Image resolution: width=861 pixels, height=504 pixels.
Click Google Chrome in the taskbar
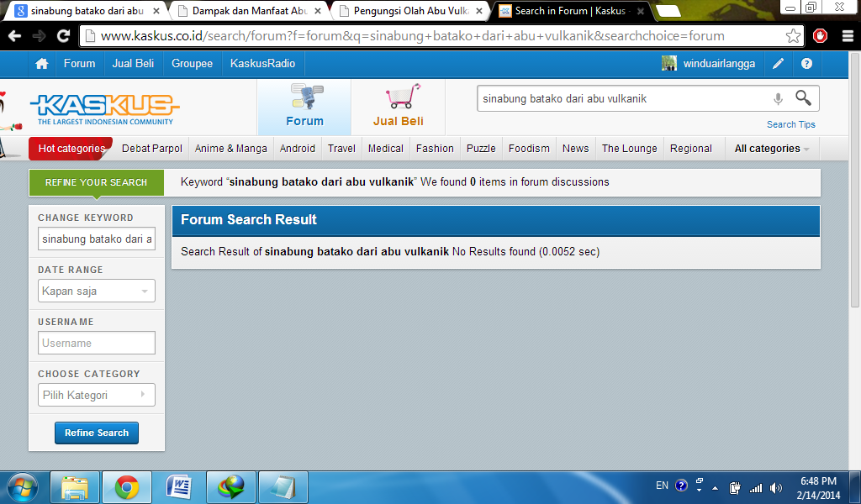(x=127, y=487)
